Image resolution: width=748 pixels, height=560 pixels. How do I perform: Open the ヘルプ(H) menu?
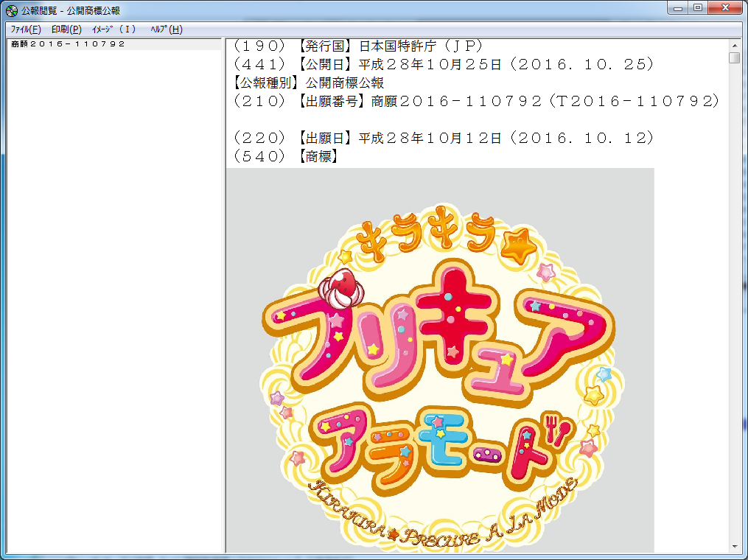(x=166, y=29)
